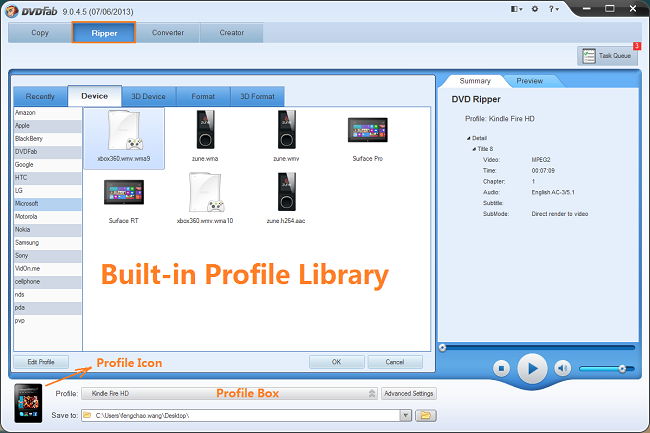Click the Save to path field
650x433 pixels.
tap(241, 415)
